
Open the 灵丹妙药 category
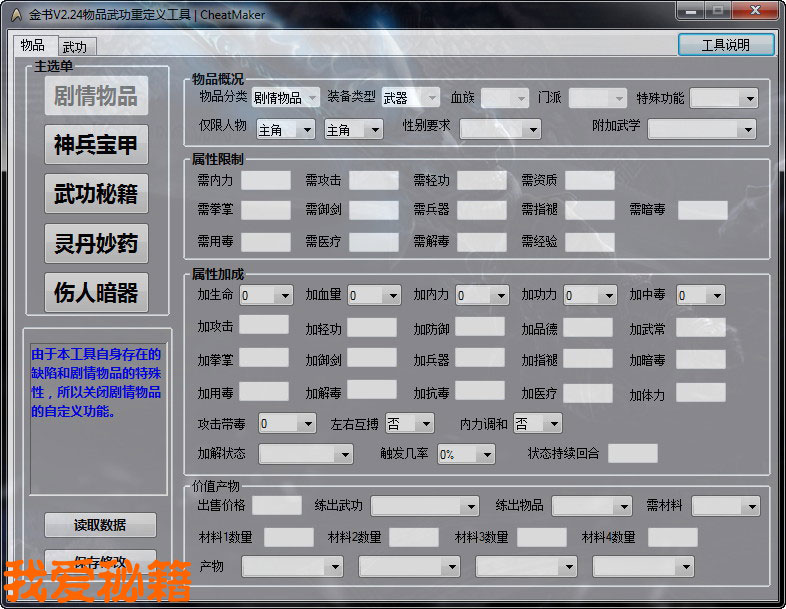coord(96,243)
